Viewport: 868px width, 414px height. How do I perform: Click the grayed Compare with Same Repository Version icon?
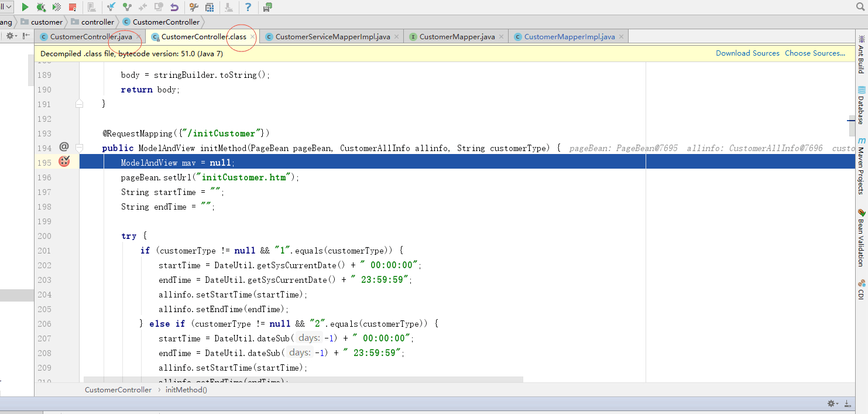click(x=143, y=7)
